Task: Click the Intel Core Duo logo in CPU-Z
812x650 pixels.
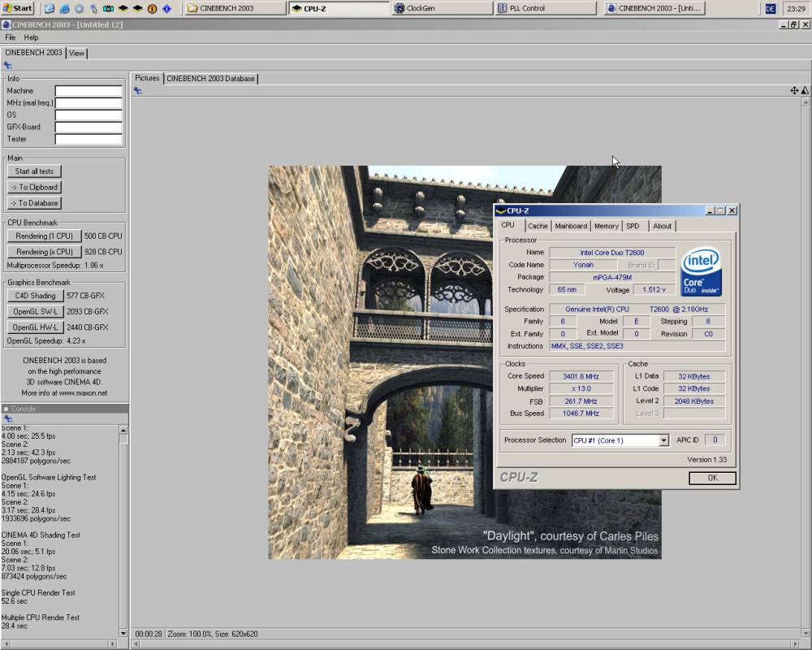Action: click(x=701, y=271)
